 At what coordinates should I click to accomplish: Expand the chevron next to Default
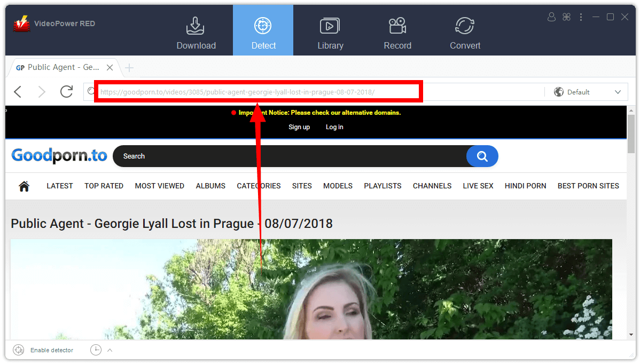point(618,92)
